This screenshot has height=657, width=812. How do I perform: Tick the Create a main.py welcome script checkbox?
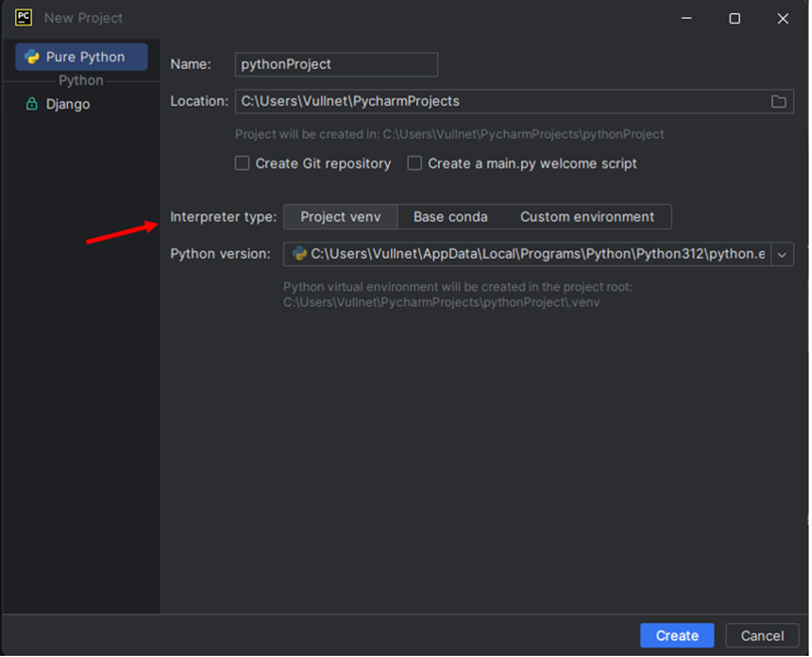[414, 164]
